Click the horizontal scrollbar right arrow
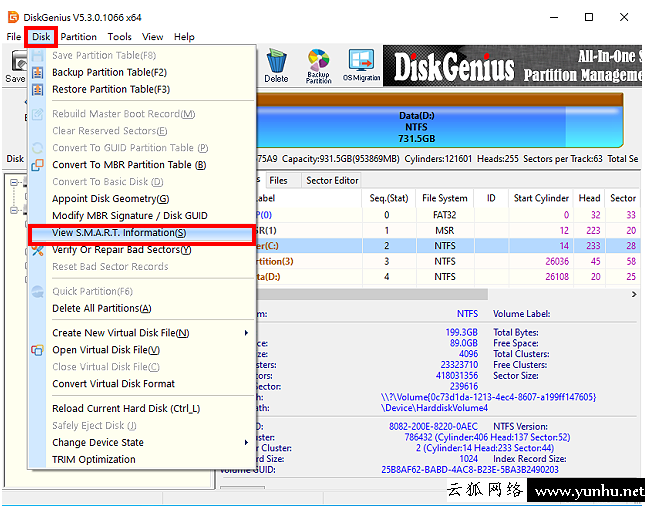Screen dimensions: 648x513 634,294
